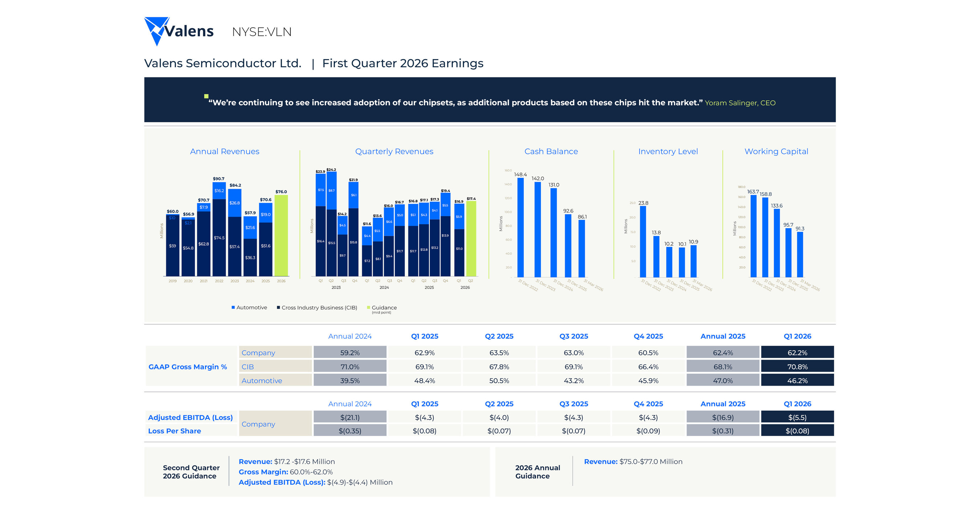Click the $24.2 quarterly revenue label

pyautogui.click(x=331, y=169)
